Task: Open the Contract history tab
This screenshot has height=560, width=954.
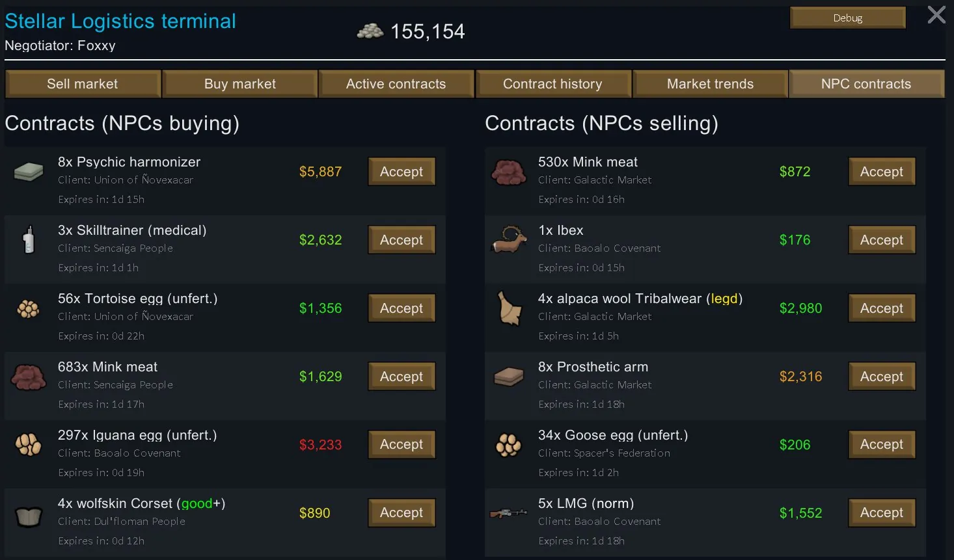Action: coord(553,84)
